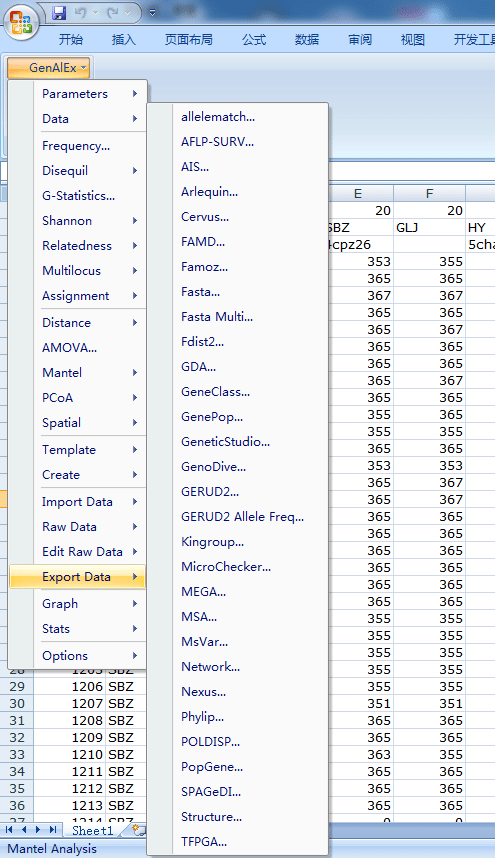
Task: Switch to the 数据 ribbon tab
Action: (307, 39)
